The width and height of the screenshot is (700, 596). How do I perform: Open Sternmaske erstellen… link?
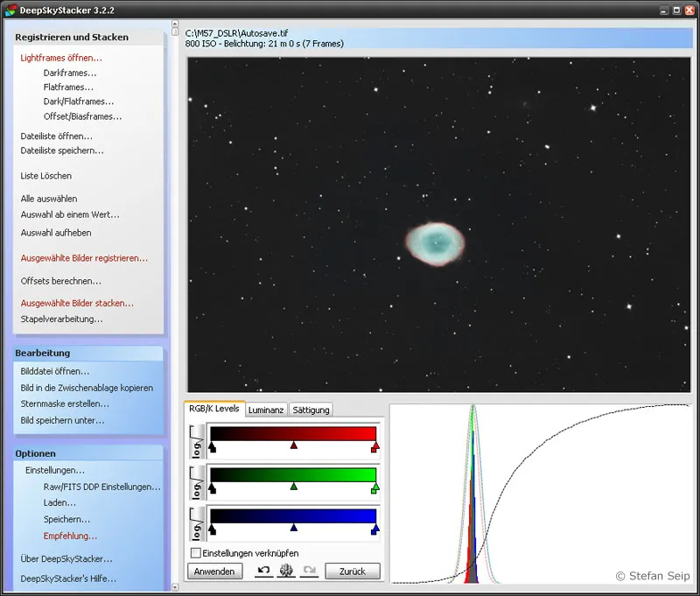tap(65, 404)
